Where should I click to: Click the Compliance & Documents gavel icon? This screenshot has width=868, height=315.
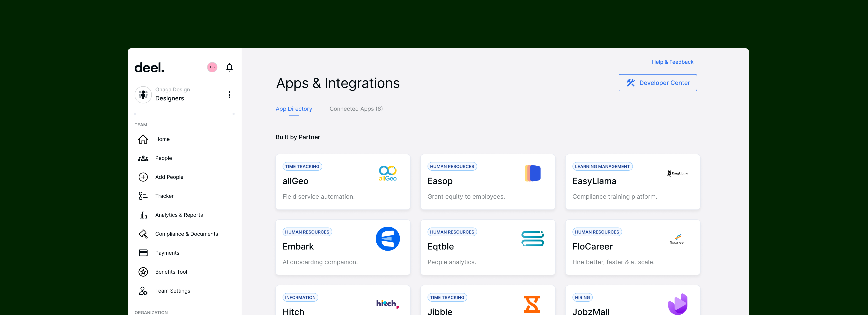tap(143, 234)
